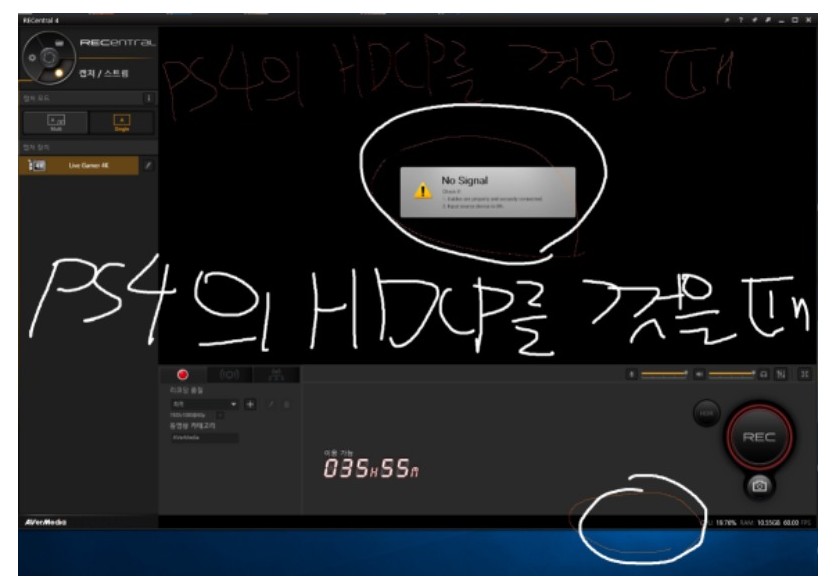The width and height of the screenshot is (835, 588).
Task: Click the 035H55M available time readout
Action: 371,469
